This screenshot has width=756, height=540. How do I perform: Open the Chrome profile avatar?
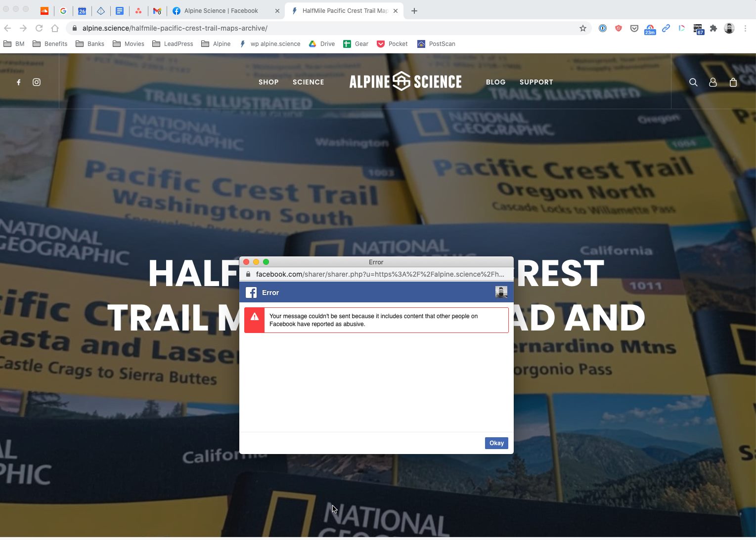coord(729,28)
